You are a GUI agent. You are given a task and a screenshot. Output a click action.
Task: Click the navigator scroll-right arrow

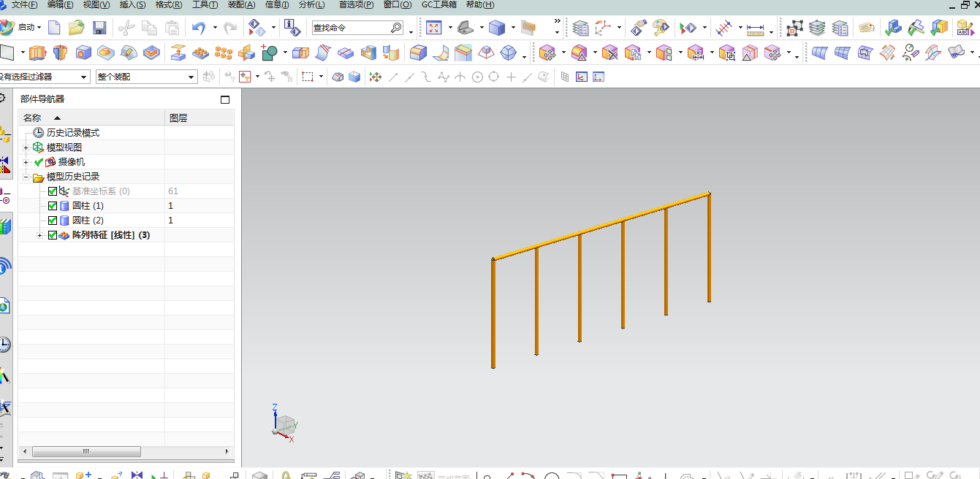(x=228, y=451)
